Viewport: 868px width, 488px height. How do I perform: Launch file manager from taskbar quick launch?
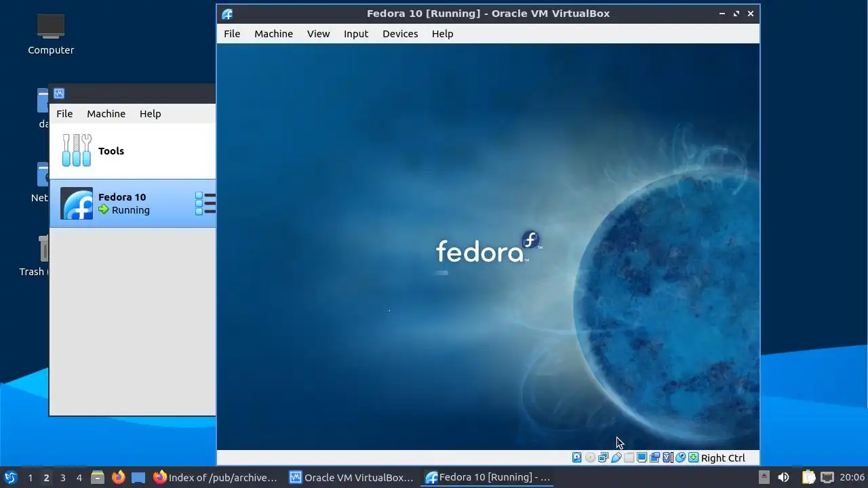tap(98, 477)
